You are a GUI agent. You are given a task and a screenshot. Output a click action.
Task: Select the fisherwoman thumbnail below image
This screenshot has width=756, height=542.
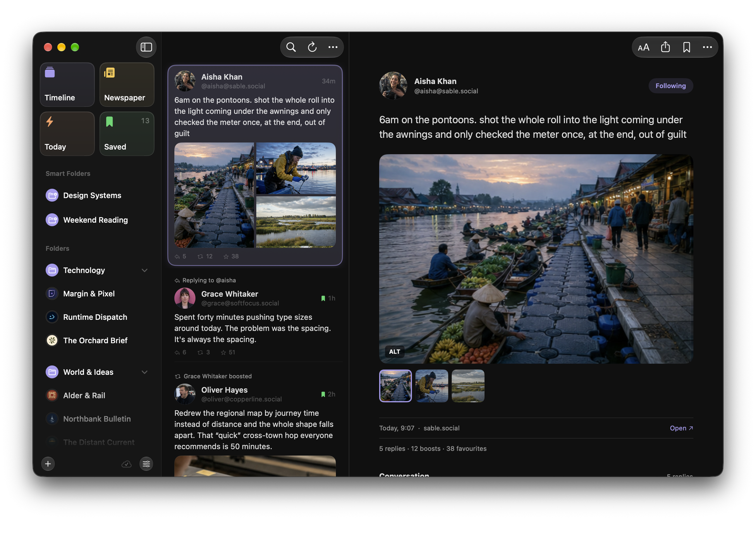[x=431, y=386]
